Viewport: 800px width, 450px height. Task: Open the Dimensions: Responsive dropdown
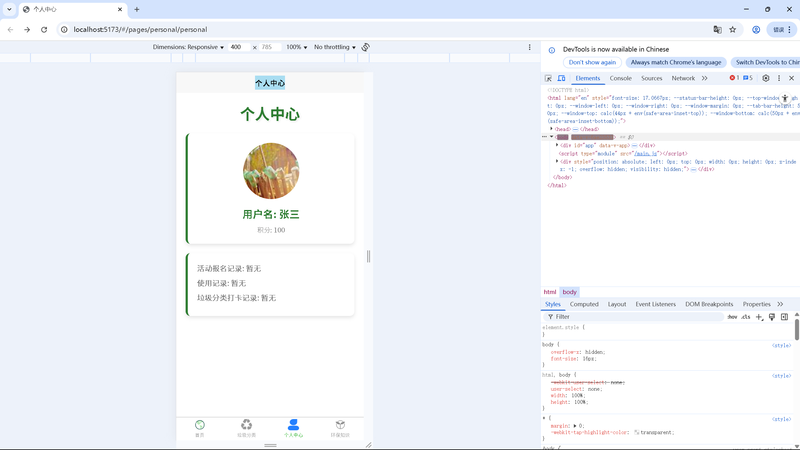[188, 47]
